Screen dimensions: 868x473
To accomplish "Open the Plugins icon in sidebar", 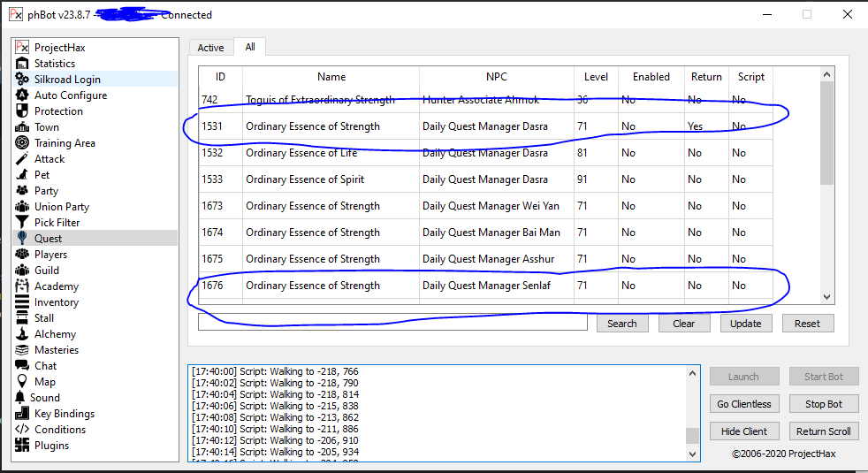I will (x=23, y=446).
